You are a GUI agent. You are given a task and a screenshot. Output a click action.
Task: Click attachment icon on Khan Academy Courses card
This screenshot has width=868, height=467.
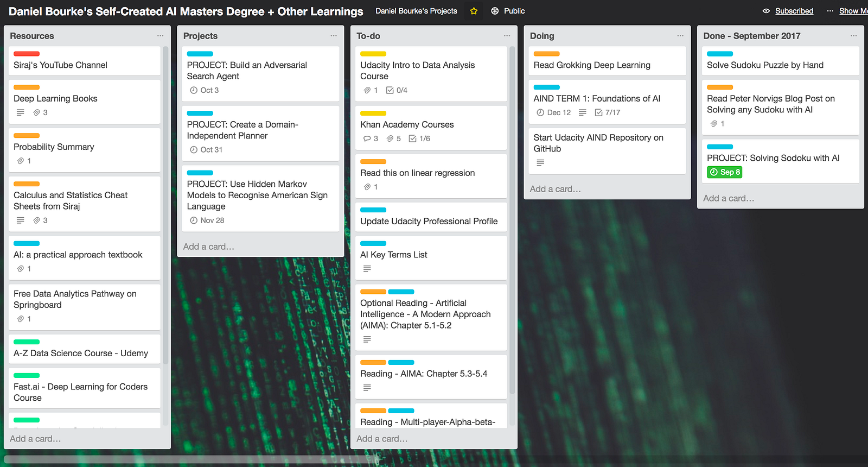coord(390,138)
